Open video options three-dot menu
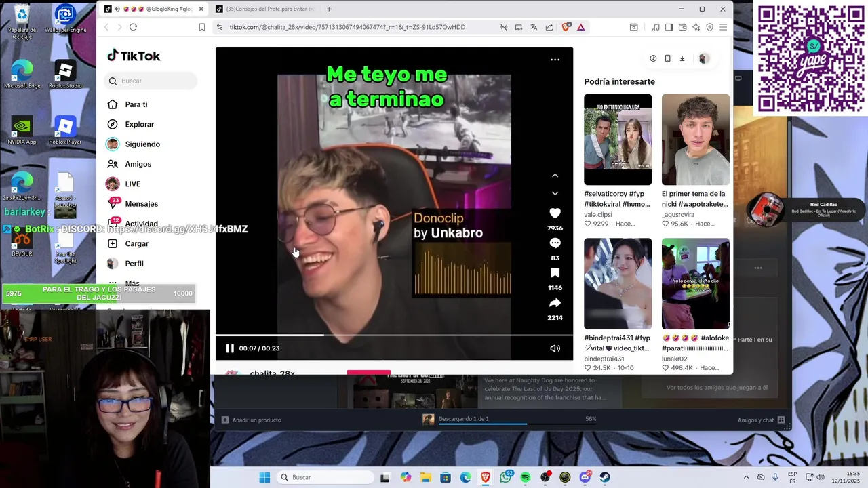The height and width of the screenshot is (488, 868). 555,60
